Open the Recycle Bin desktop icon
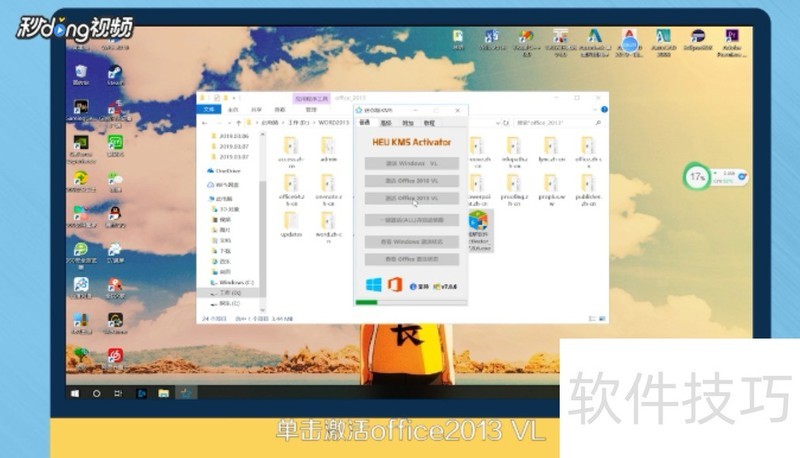The image size is (800, 458). 81,74
